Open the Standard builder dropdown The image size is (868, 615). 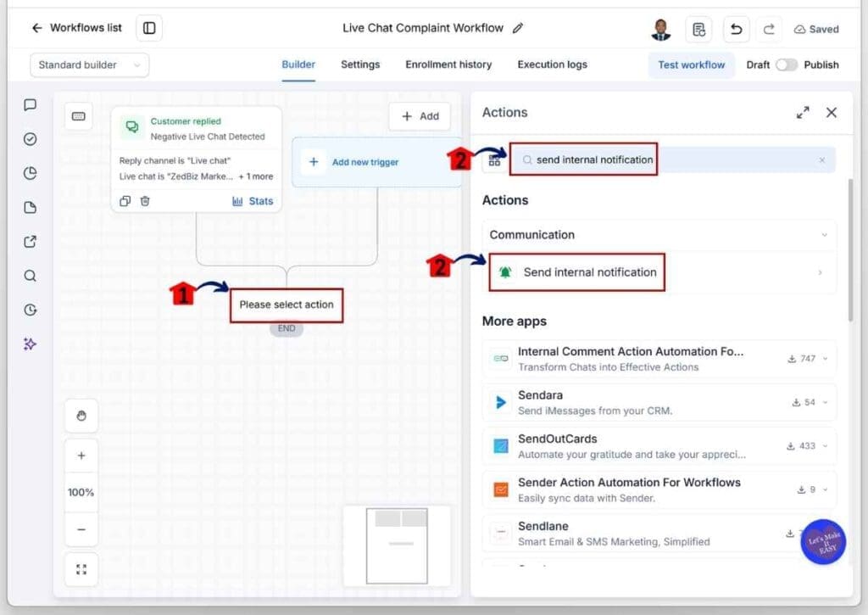[x=89, y=64]
